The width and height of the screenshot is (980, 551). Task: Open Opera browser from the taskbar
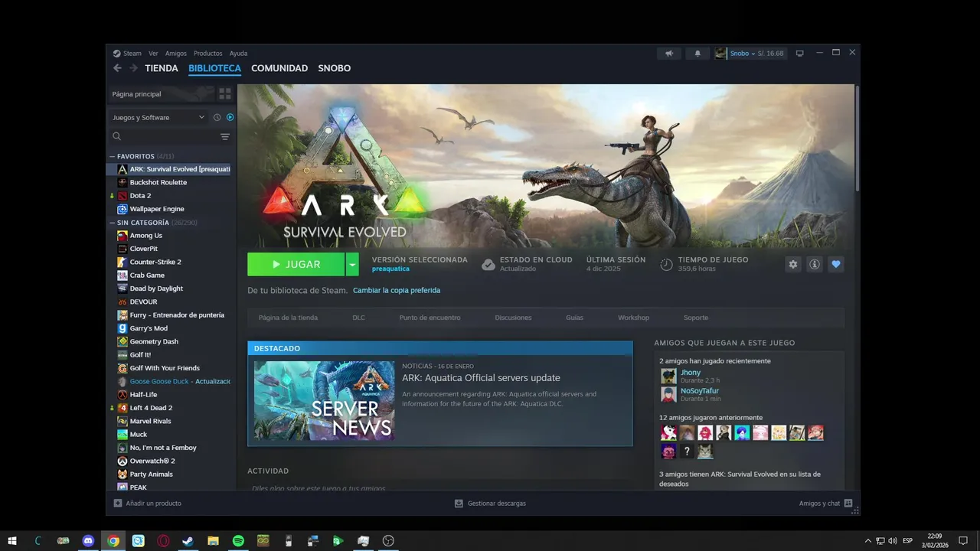tap(163, 541)
